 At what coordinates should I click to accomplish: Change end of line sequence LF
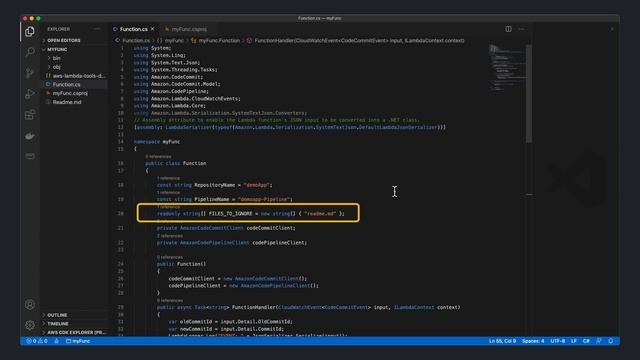(573, 341)
